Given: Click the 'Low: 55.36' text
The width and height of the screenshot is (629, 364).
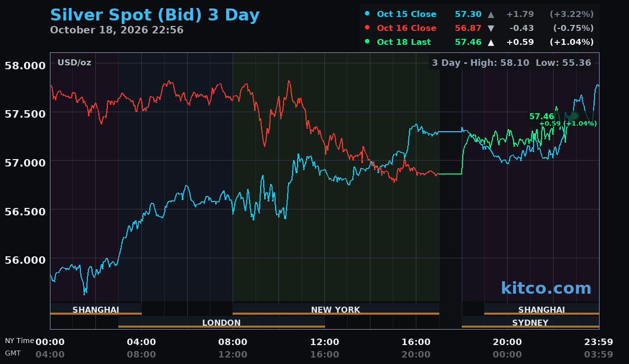Looking at the screenshot, I should pyautogui.click(x=564, y=63).
